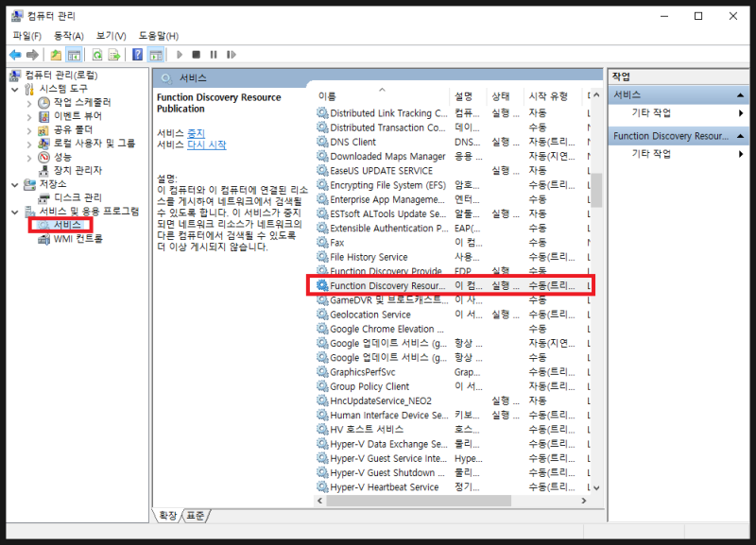Screen dimensions: 756x545
Task: Expand 로컬 사용자 및 그룹 node arrow
Action: tap(29, 144)
